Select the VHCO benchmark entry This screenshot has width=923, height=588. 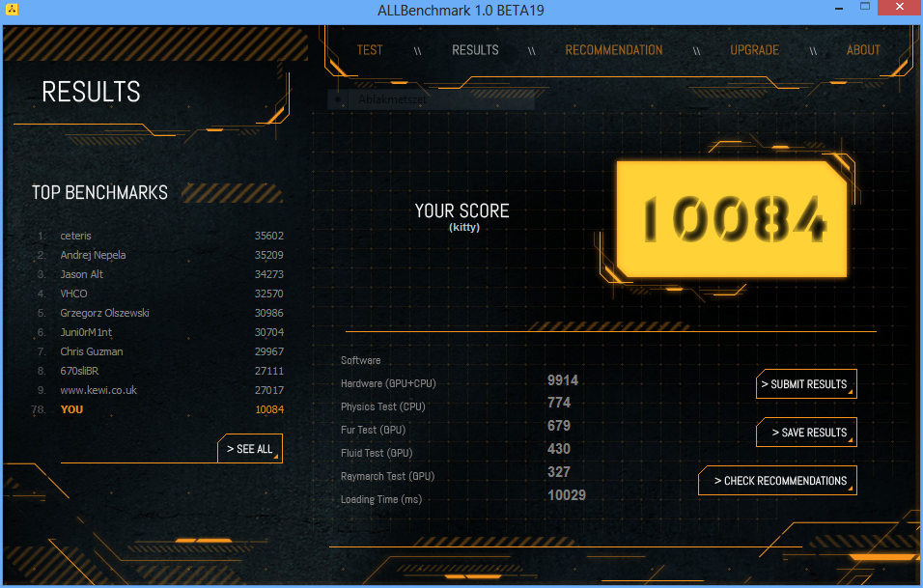pos(159,294)
